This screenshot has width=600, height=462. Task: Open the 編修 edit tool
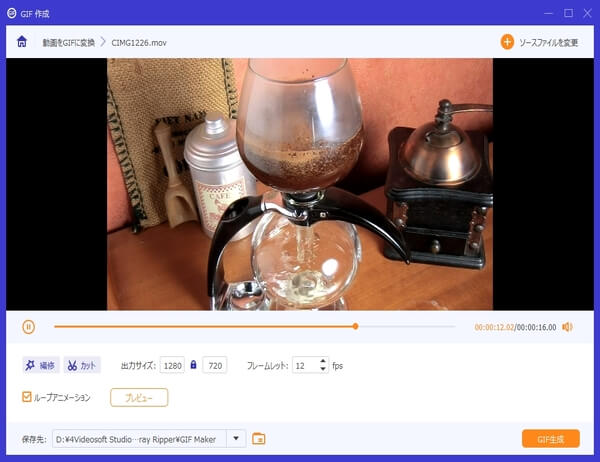click(41, 365)
